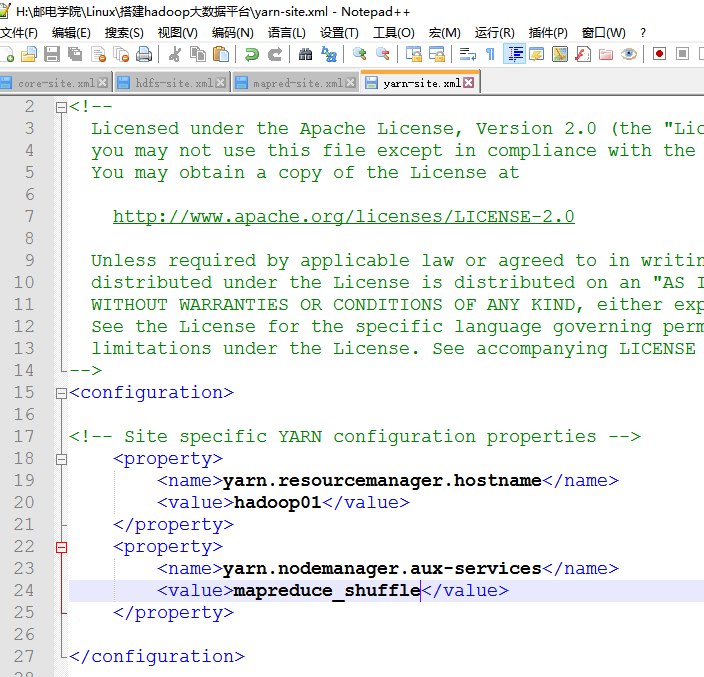Click the value text hadoop01
Viewport: 704px width, 677px height.
point(277,503)
